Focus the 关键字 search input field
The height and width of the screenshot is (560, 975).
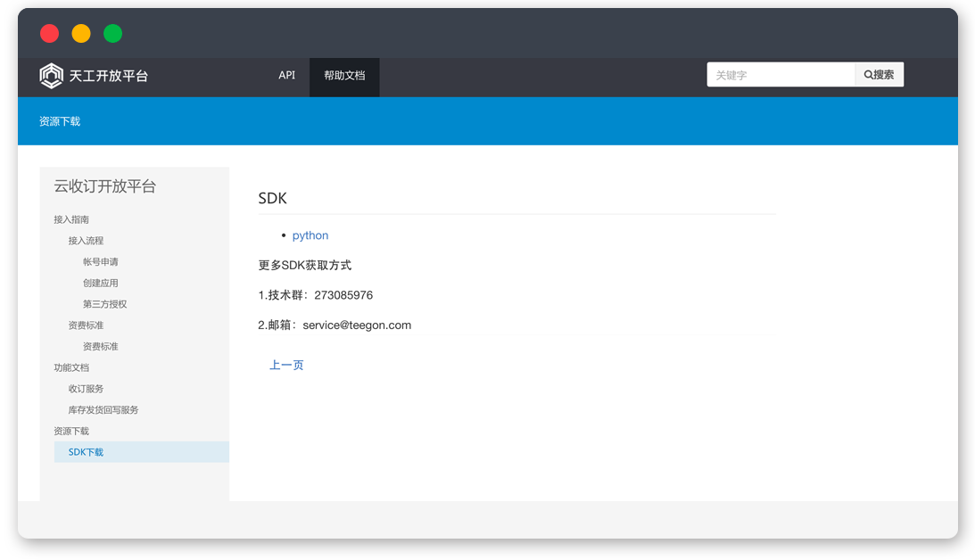pyautogui.click(x=781, y=75)
